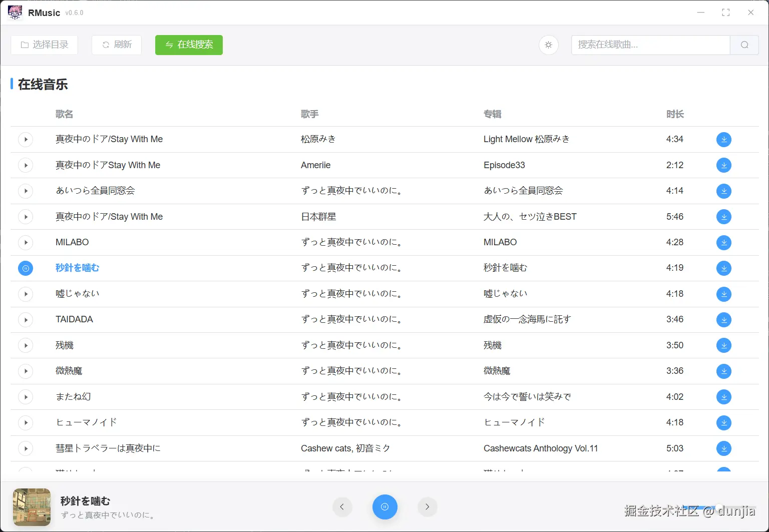The width and height of the screenshot is (769, 532).
Task: Start an 在线搜索 online search
Action: (x=189, y=45)
